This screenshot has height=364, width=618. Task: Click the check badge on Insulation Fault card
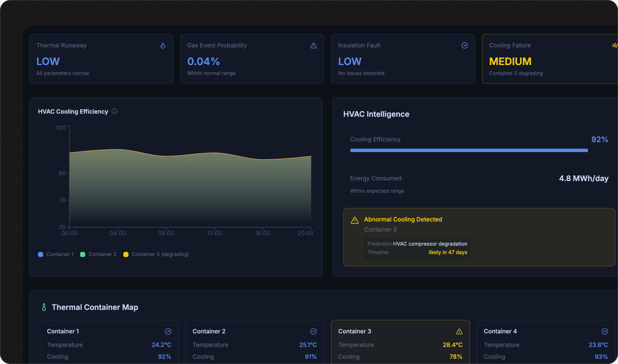click(x=464, y=46)
